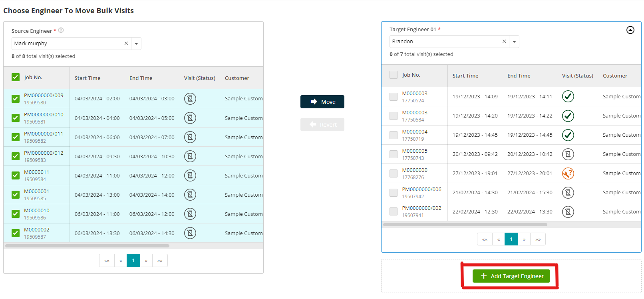Viewport: 644px width, 299px height.
Task: Click the Move button
Action: (322, 102)
